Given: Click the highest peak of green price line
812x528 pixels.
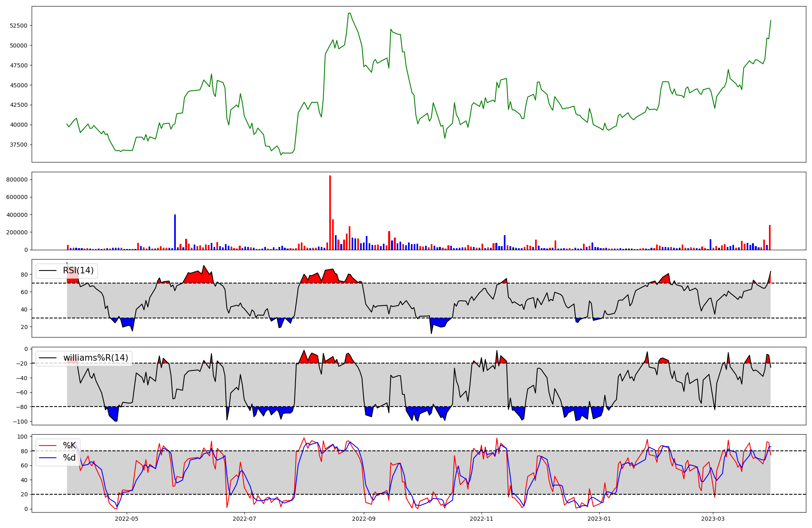Looking at the screenshot, I should pyautogui.click(x=349, y=13).
